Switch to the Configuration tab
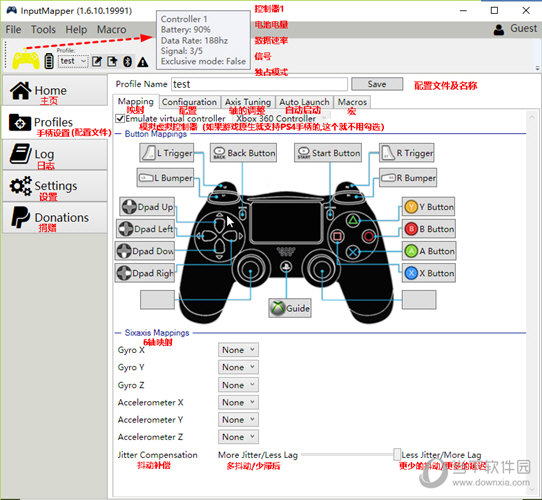 [x=189, y=102]
